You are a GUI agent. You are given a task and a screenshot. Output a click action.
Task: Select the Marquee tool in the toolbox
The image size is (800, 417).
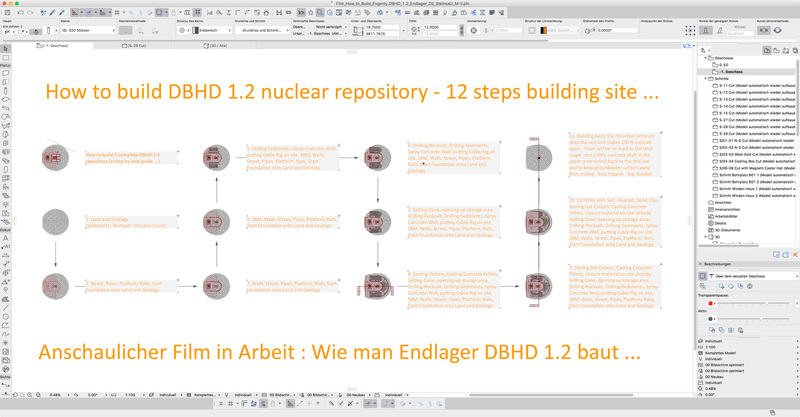click(6, 57)
